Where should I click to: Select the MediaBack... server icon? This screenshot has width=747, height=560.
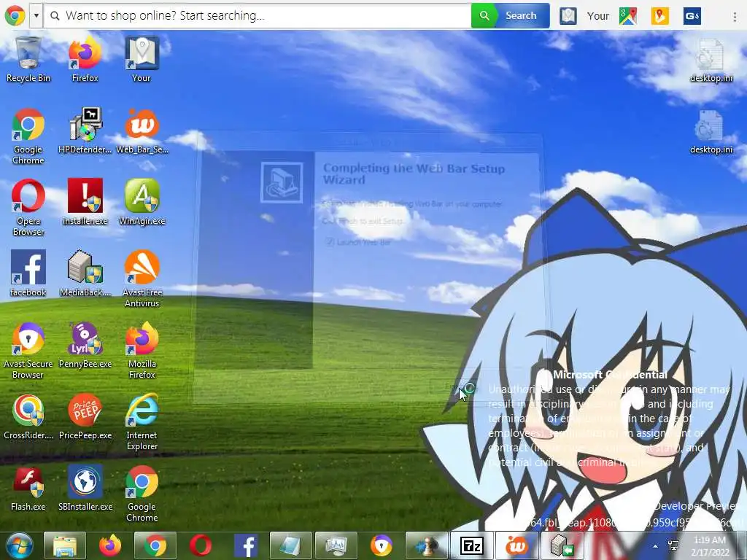(85, 274)
